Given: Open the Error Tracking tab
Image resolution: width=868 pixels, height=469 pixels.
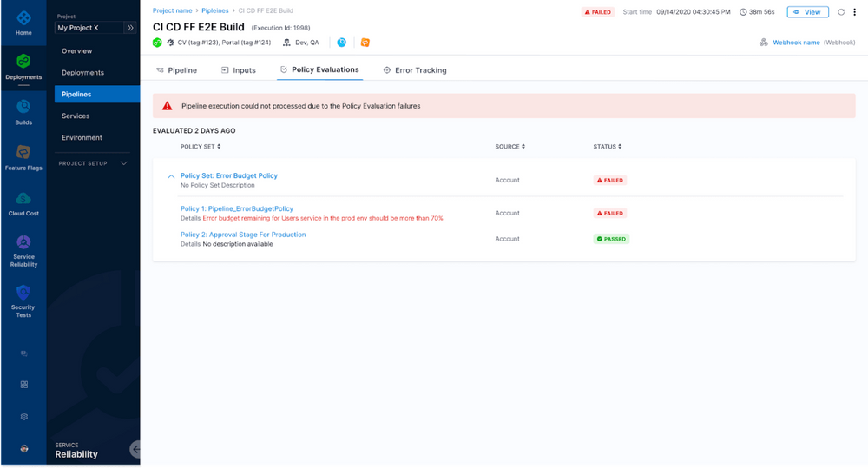Looking at the screenshot, I should [x=415, y=70].
